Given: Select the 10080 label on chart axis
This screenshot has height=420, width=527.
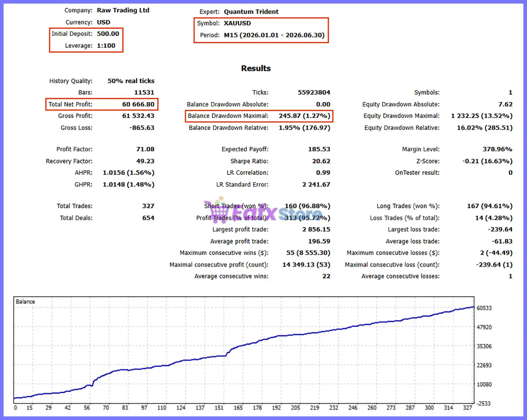Looking at the screenshot, I should click(484, 385).
